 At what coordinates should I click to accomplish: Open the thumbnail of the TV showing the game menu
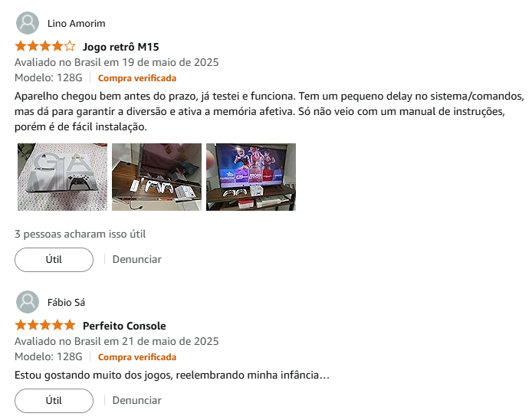pyautogui.click(x=251, y=177)
